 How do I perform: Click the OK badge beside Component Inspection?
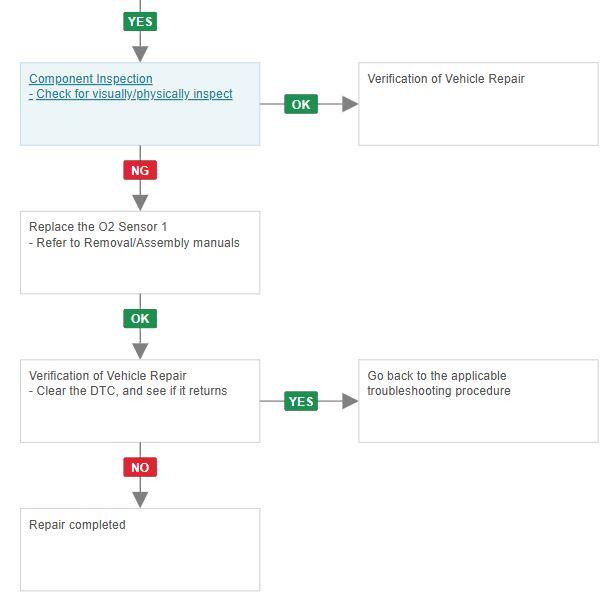[x=301, y=104]
